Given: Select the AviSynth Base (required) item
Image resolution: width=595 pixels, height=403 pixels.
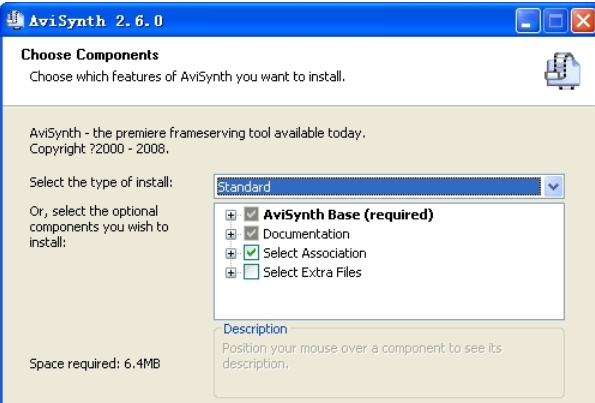Looking at the screenshot, I should click(x=348, y=215).
